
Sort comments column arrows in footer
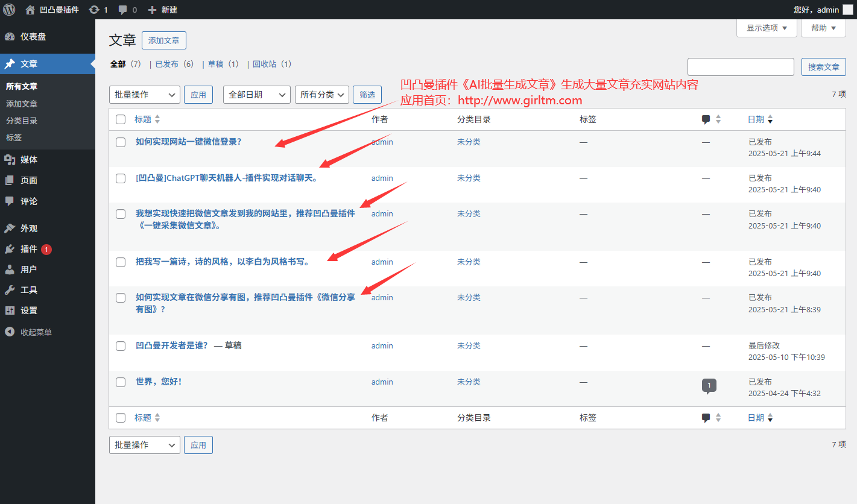tap(718, 418)
